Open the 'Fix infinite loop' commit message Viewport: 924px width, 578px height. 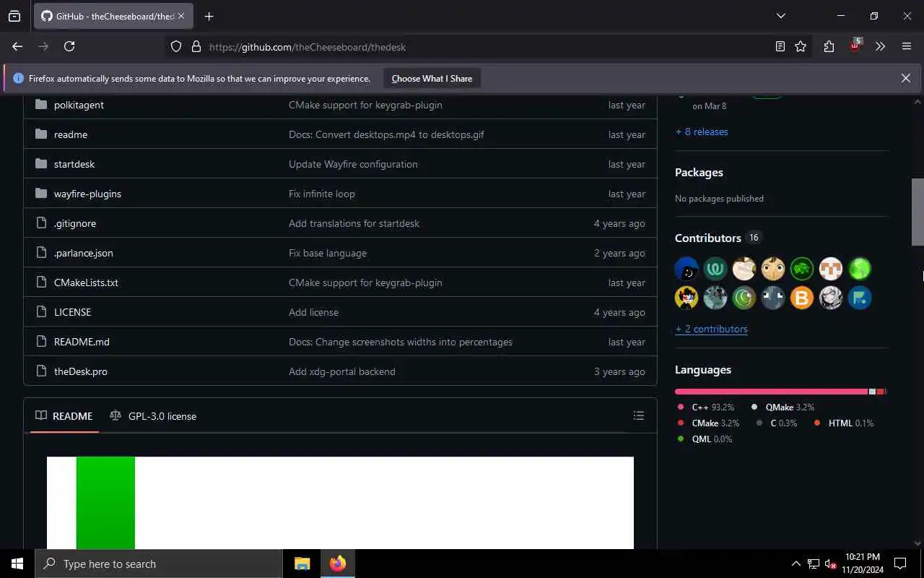tap(322, 194)
